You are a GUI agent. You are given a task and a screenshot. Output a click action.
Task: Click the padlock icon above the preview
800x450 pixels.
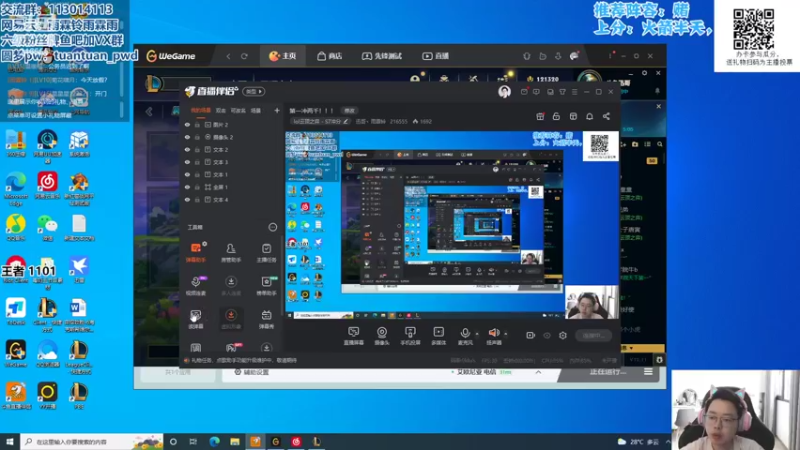point(556,116)
